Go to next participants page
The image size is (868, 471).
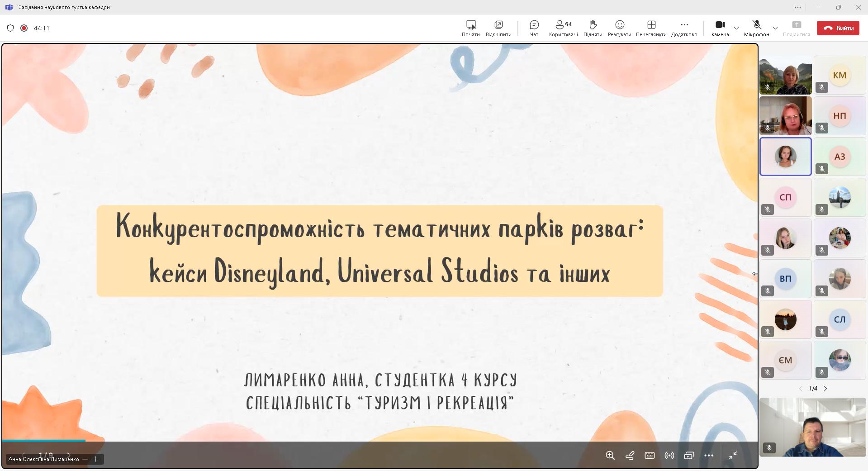point(825,389)
